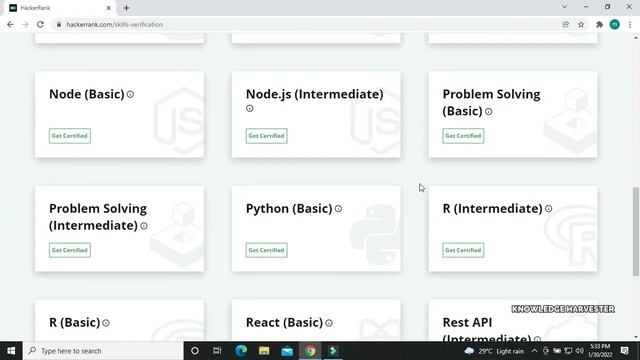Click the R (Basic) card title

(74, 322)
